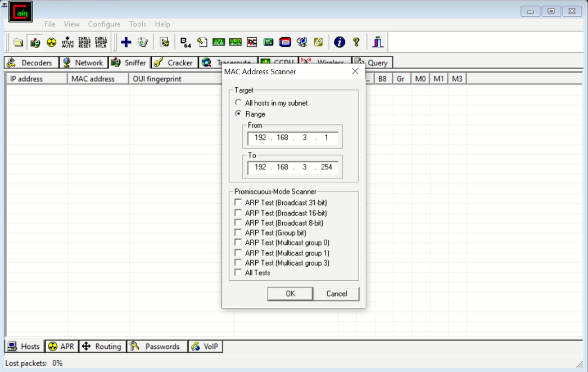Screen dimensions: 588x372
Task: Switch to the Cracker tab
Action: (175, 62)
